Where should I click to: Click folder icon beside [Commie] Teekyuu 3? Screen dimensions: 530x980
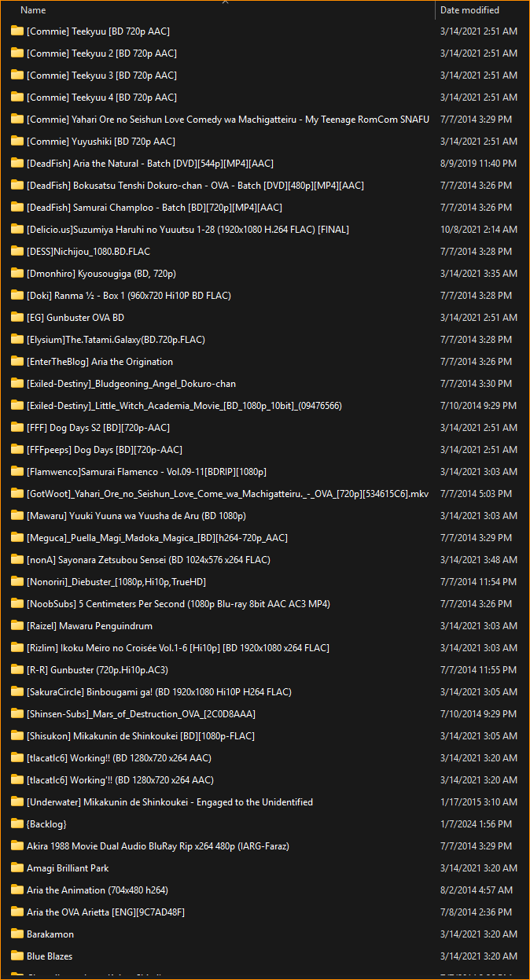[x=17, y=76]
